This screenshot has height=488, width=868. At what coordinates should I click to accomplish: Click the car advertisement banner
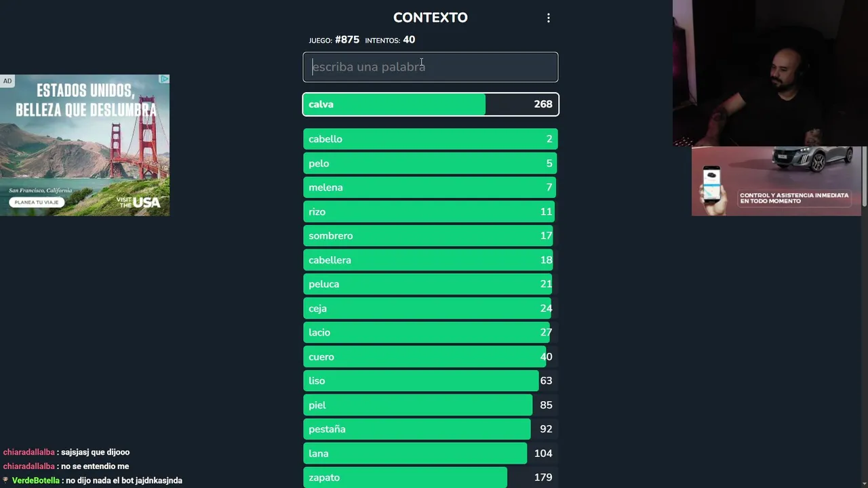click(x=776, y=181)
